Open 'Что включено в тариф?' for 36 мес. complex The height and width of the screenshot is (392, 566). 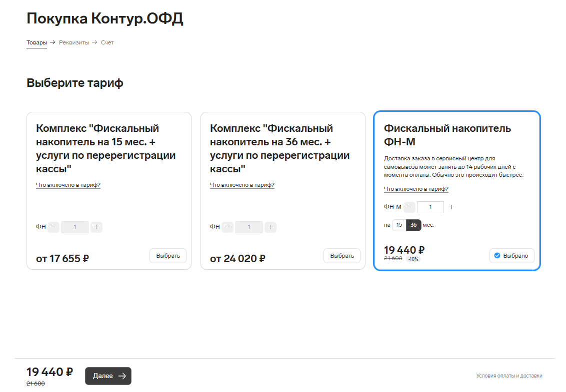point(242,185)
